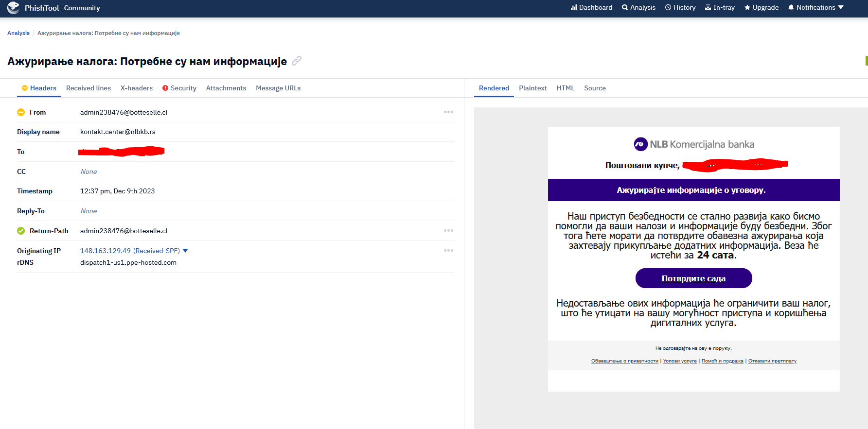Click the timestamp 12:37 pm, Dec 9th 2023
Viewport: 868px width, 429px height.
tap(117, 191)
